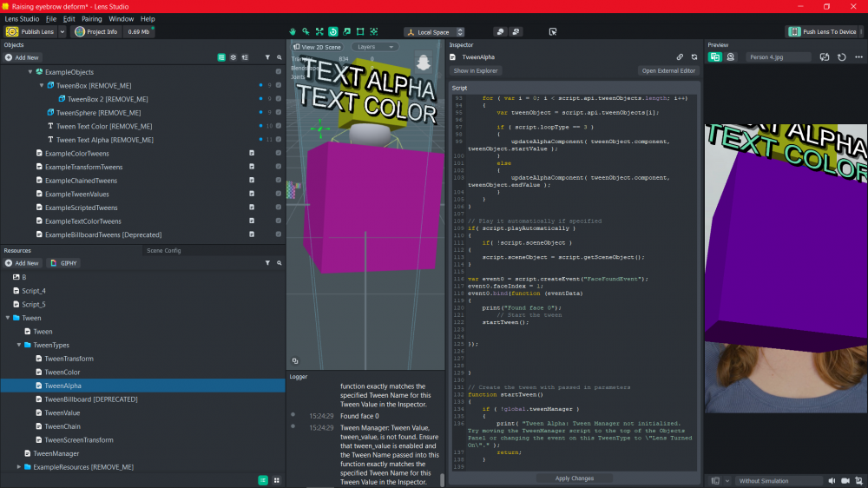
Task: Click Open External Editor button
Action: 668,71
